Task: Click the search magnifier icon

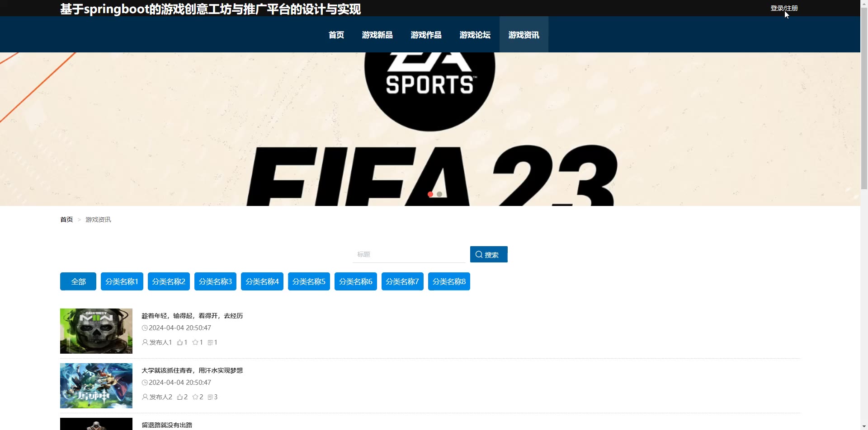Action: (x=479, y=255)
